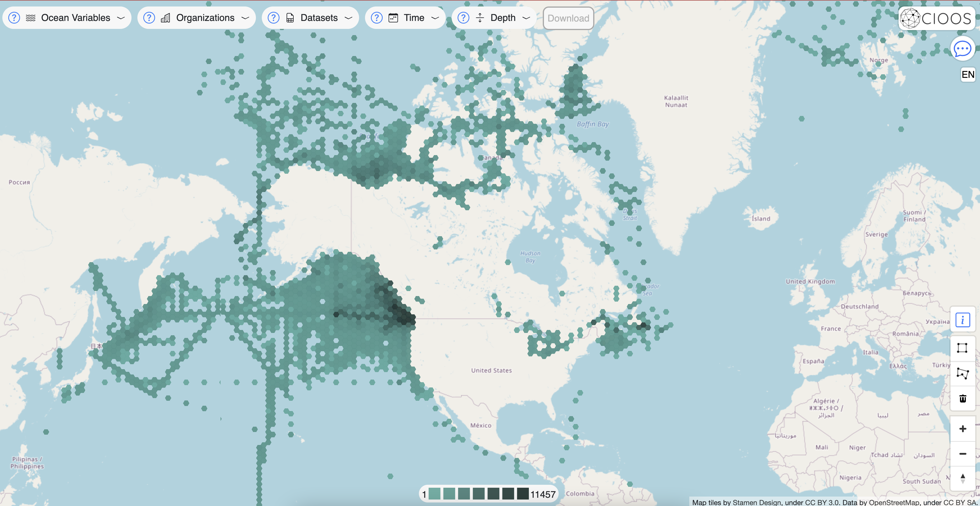Image resolution: width=980 pixels, height=506 pixels.
Task: Click the Ísland map label
Action: (x=761, y=218)
